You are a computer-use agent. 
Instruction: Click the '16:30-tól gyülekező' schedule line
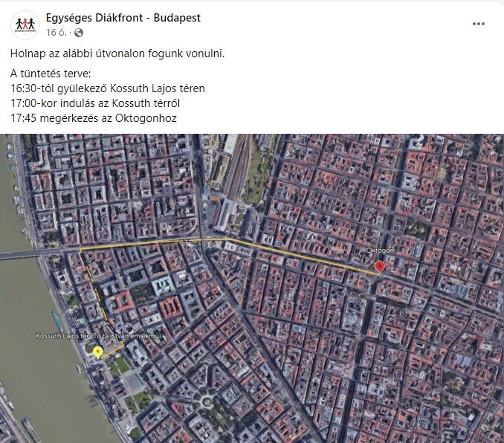(108, 88)
